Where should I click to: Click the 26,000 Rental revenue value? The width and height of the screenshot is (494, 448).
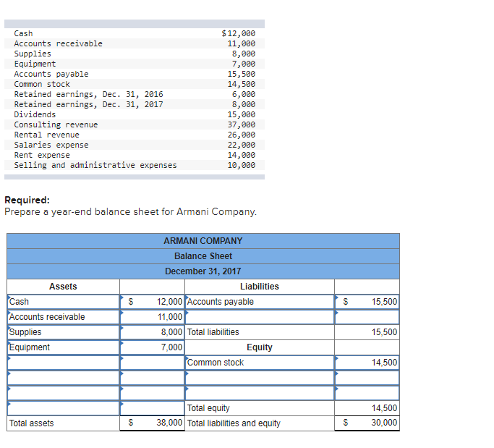(242, 135)
